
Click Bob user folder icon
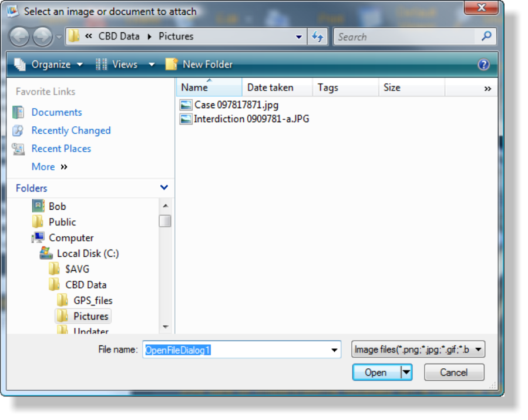[x=38, y=206]
